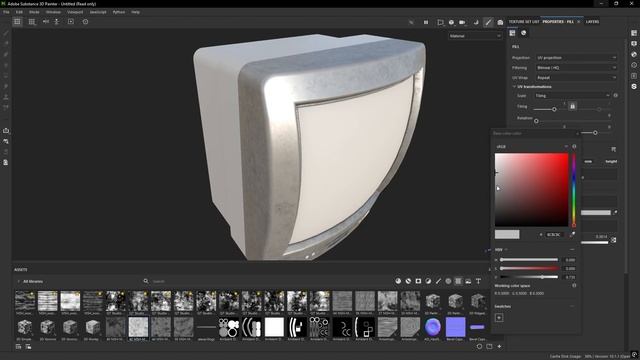Toggle the fonts (T) filter in assets

point(478,281)
